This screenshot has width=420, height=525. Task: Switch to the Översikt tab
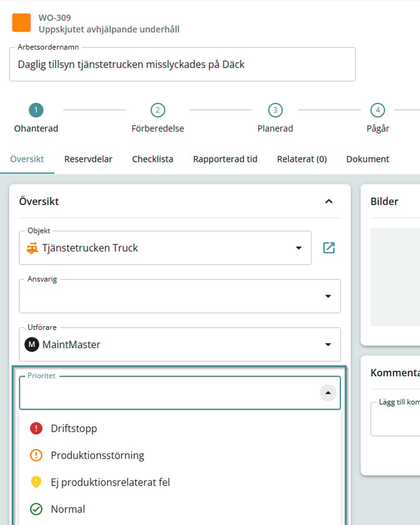(27, 159)
